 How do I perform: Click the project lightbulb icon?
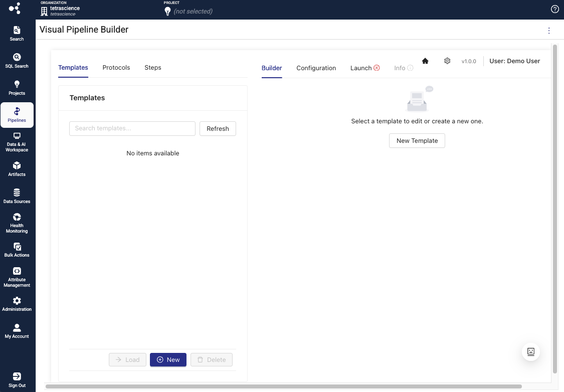pyautogui.click(x=167, y=12)
